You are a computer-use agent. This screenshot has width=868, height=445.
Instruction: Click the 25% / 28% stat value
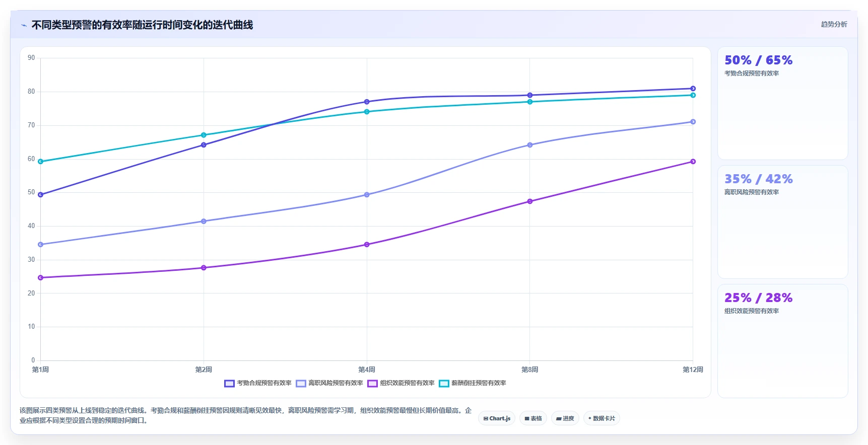758,298
